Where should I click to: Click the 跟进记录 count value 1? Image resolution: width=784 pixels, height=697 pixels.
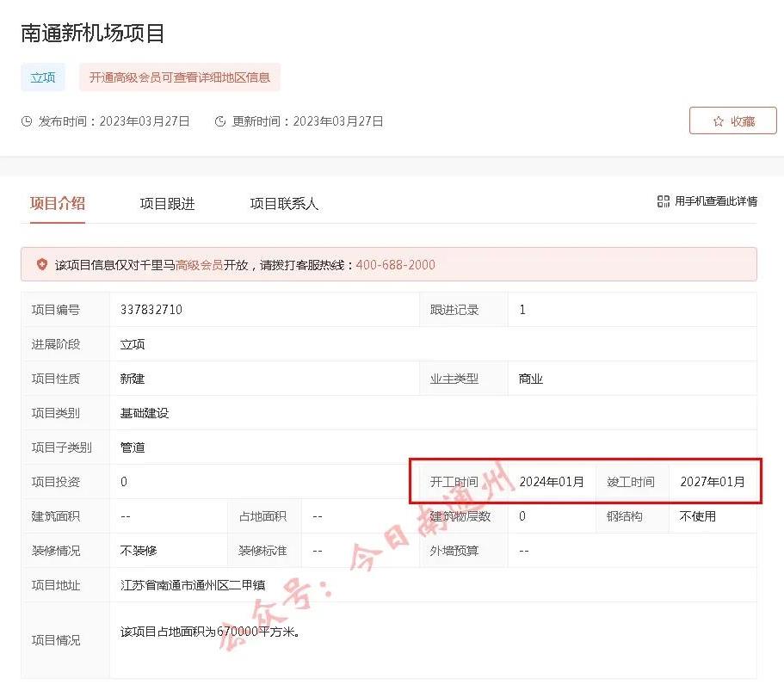[522, 310]
